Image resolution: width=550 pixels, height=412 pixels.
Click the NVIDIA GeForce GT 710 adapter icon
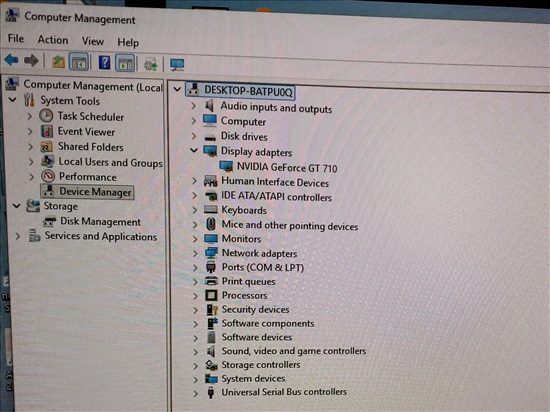pyautogui.click(x=226, y=166)
